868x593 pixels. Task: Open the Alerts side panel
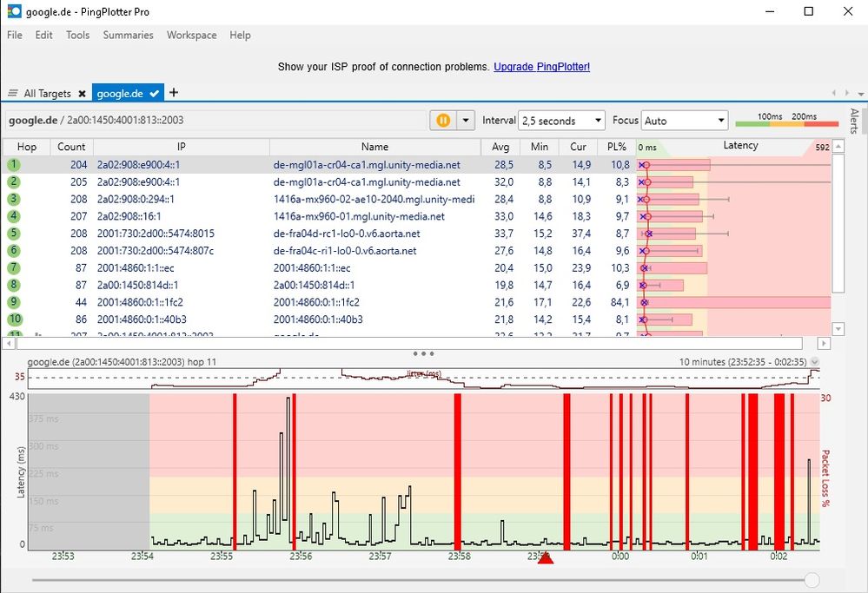pyautogui.click(x=853, y=121)
